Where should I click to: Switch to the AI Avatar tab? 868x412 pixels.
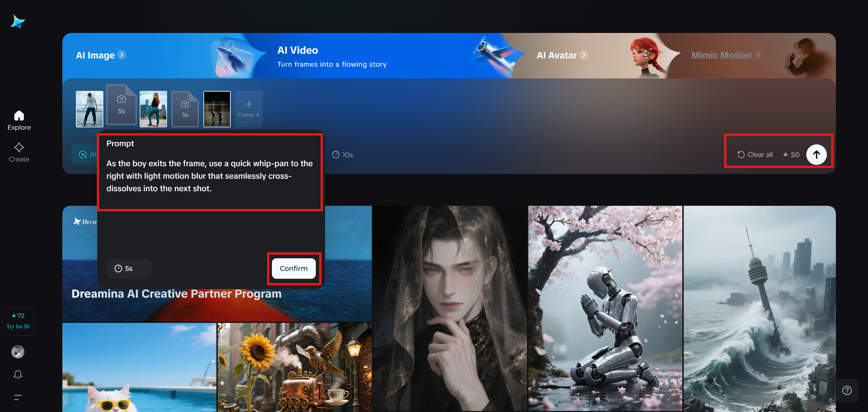pyautogui.click(x=557, y=55)
